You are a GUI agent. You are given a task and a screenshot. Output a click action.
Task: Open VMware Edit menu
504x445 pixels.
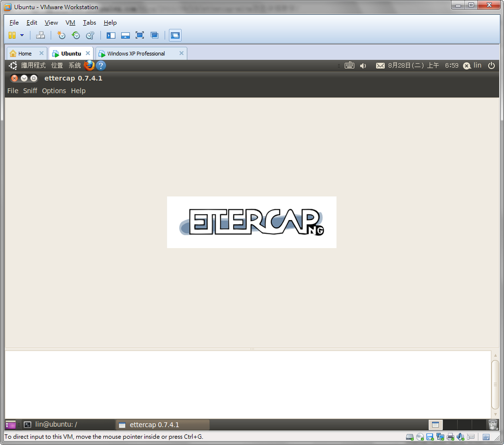point(32,23)
